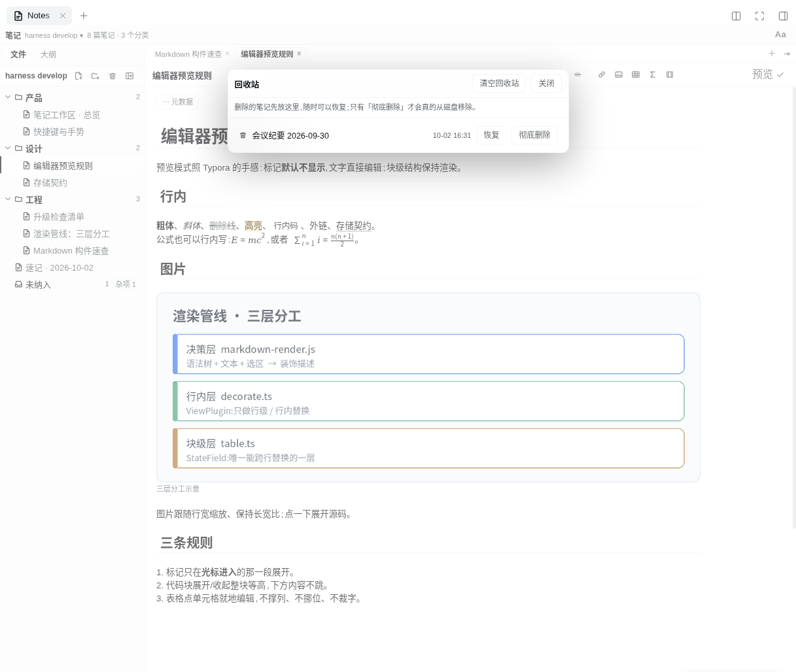Click the new note icon beside harness develop
This screenshot has width=796, height=672.
click(78, 76)
